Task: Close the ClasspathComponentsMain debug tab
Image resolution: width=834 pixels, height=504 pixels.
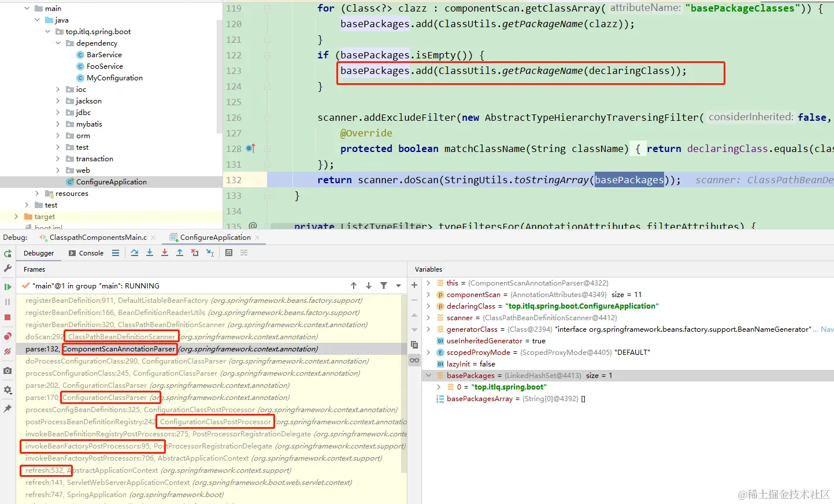Action: [153, 238]
